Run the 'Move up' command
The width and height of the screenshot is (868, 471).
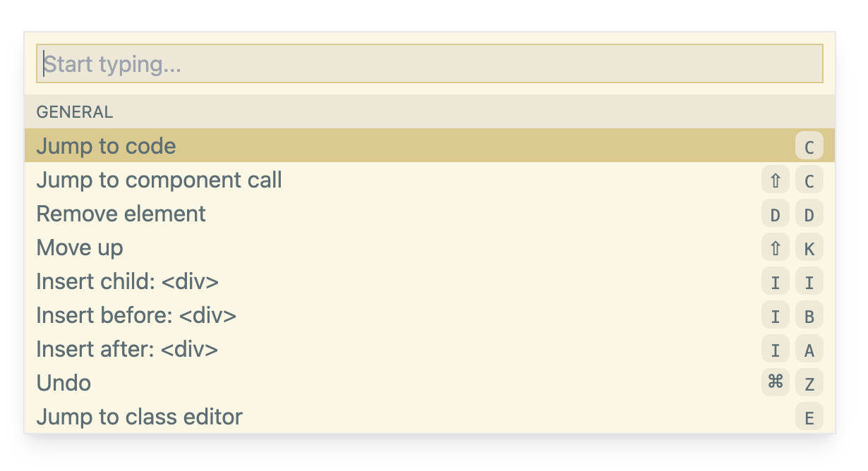(x=80, y=247)
